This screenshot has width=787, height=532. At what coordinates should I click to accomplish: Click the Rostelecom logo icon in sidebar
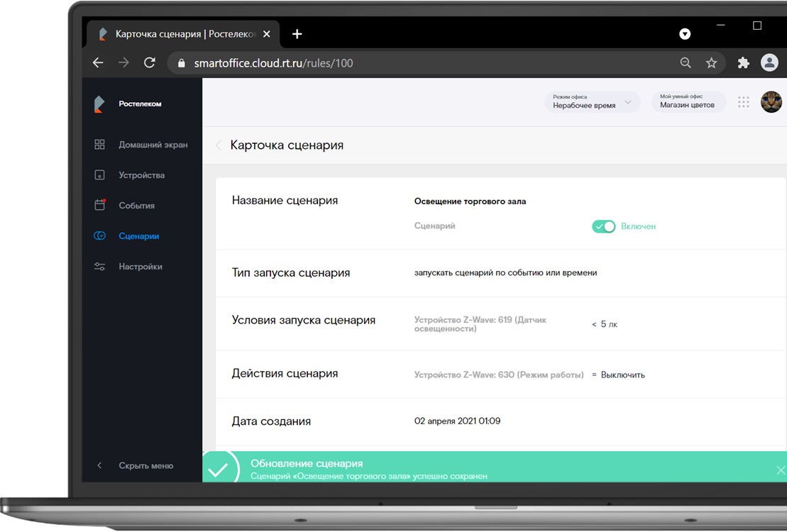click(99, 104)
